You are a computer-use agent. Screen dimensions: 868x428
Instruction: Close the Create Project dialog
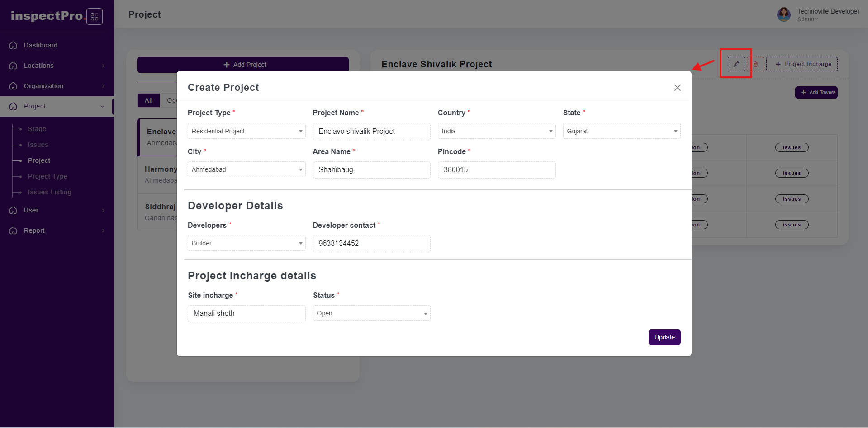click(x=677, y=88)
